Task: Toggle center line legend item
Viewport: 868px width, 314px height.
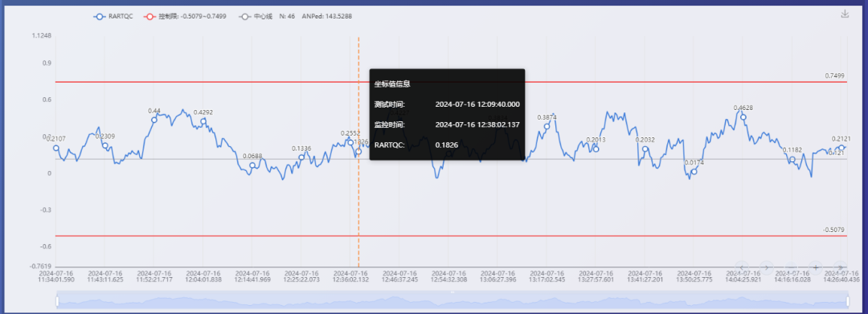Action: [256, 17]
